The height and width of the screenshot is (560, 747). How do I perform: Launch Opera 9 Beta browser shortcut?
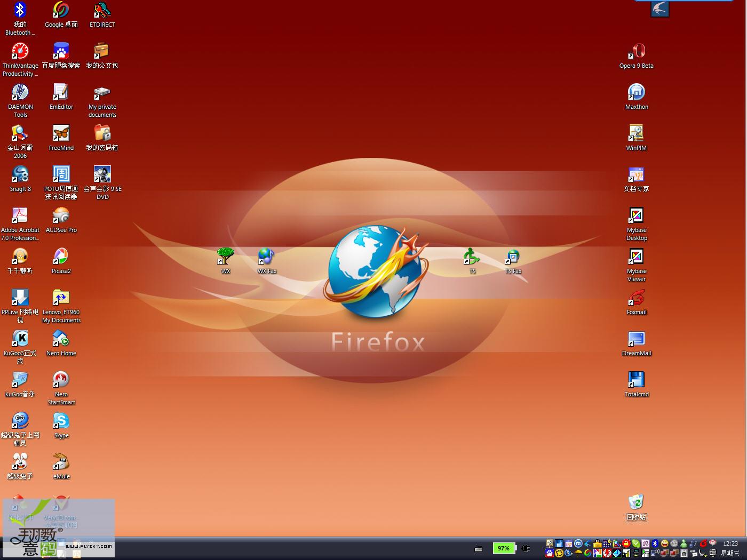click(x=636, y=56)
